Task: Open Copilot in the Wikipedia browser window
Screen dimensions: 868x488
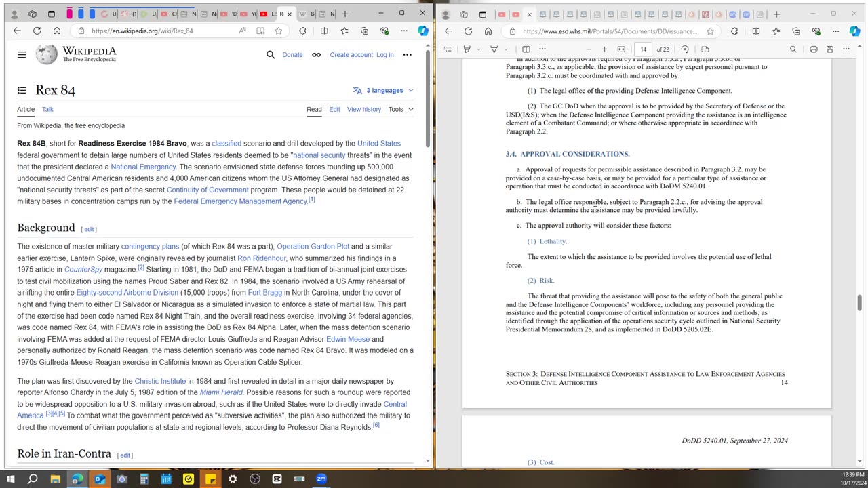Action: coord(422,30)
